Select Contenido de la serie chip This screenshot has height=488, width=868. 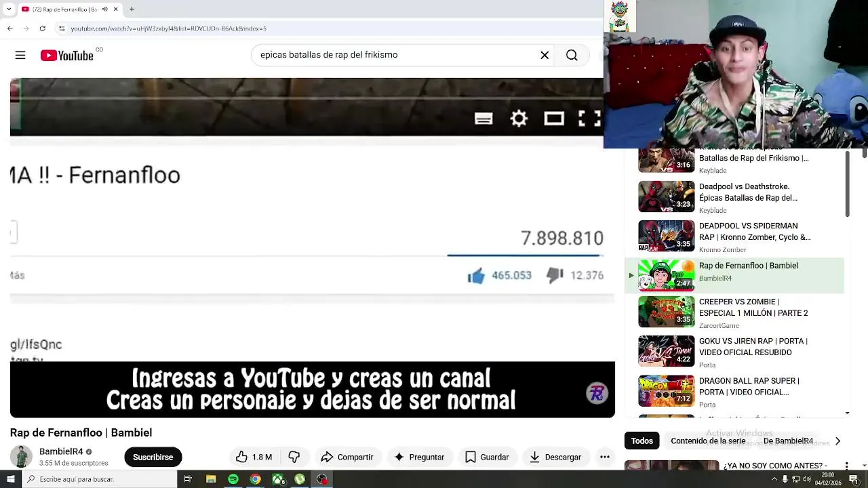[708, 441]
